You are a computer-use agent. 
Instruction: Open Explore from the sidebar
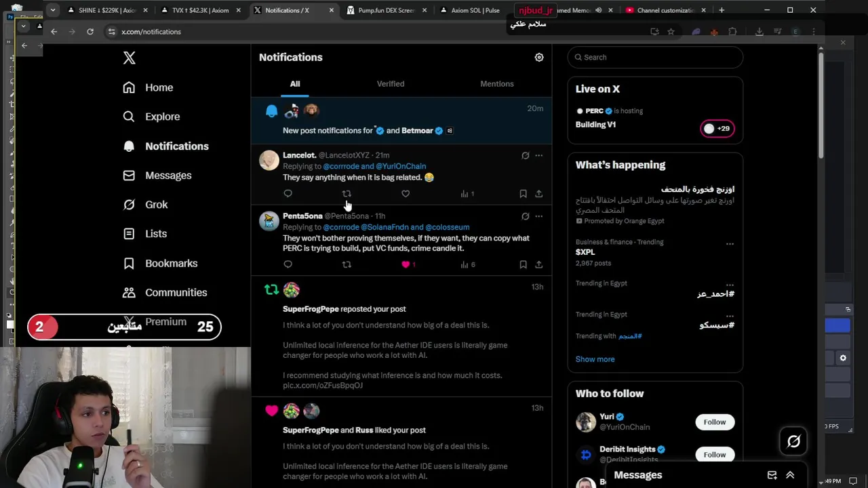click(x=151, y=117)
